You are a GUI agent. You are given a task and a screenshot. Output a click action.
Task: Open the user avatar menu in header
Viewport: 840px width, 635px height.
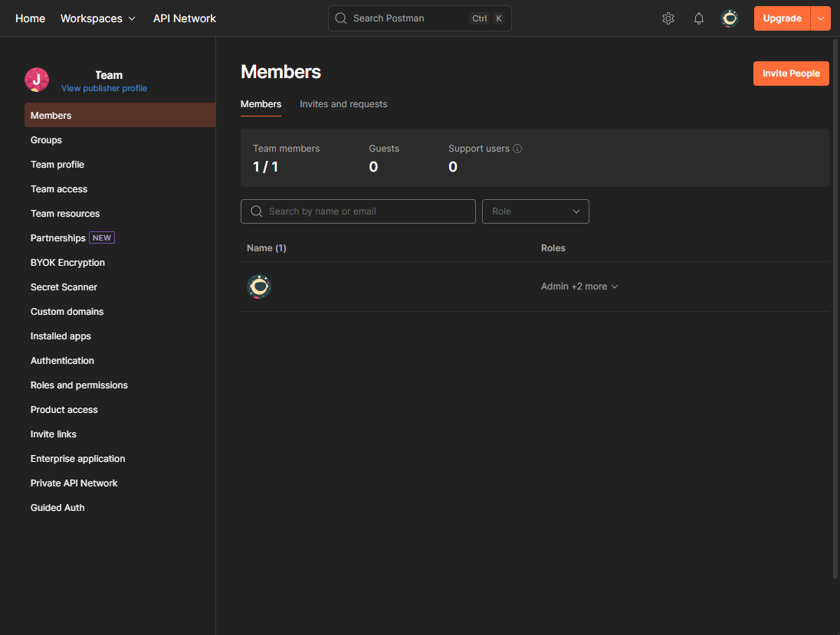pos(729,18)
